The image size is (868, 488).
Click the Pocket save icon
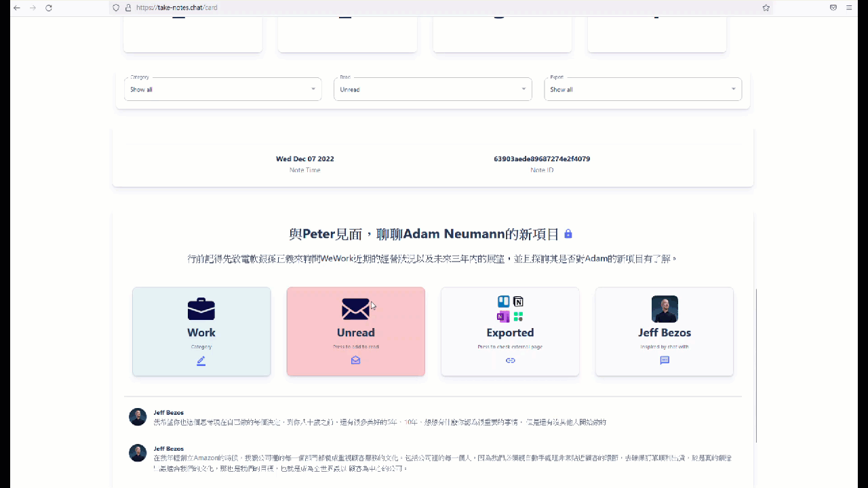click(833, 7)
